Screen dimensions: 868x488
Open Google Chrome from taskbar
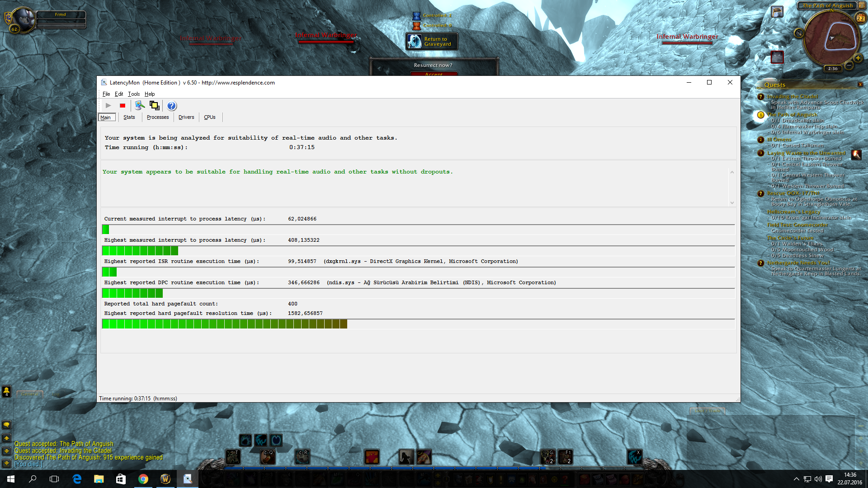coord(143,479)
